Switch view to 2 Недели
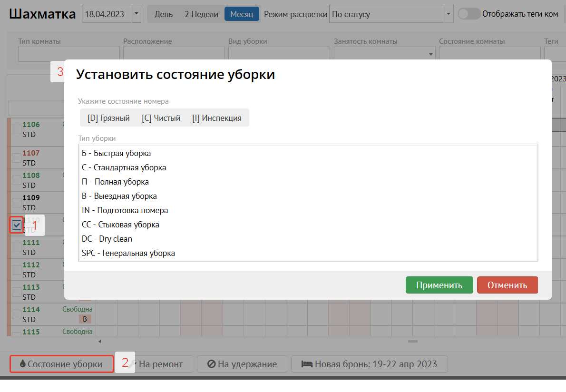 201,14
